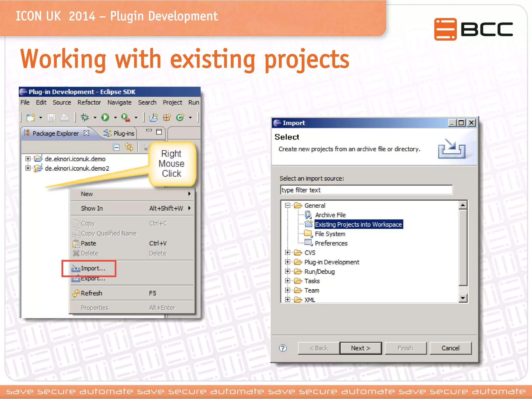The width and height of the screenshot is (532, 399).
Task: Click the Save toolbar icon
Action: 51,118
